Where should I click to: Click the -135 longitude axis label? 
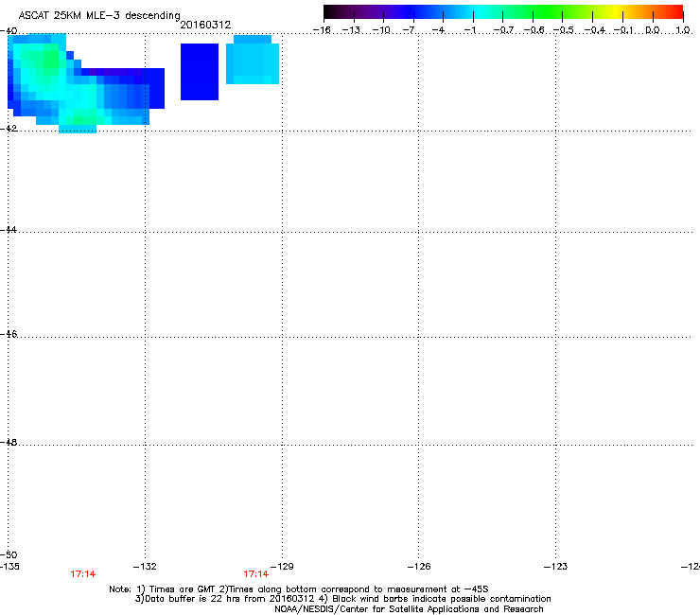(x=9, y=567)
